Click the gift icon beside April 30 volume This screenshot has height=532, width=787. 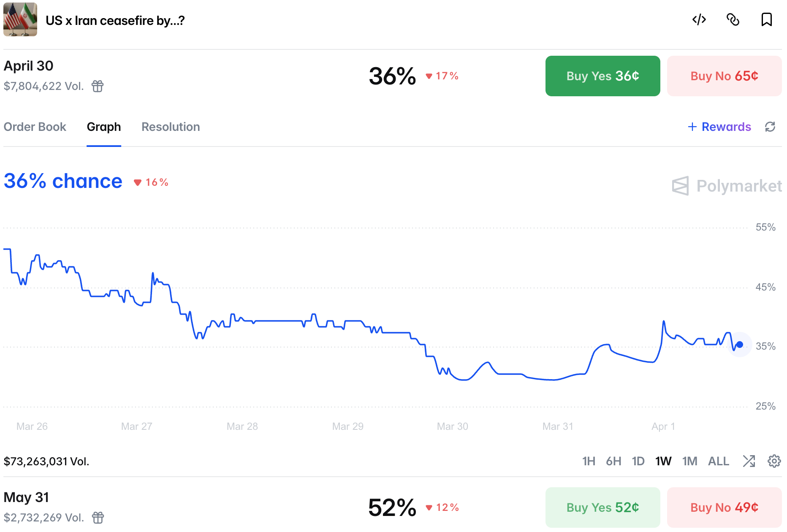pyautogui.click(x=98, y=86)
